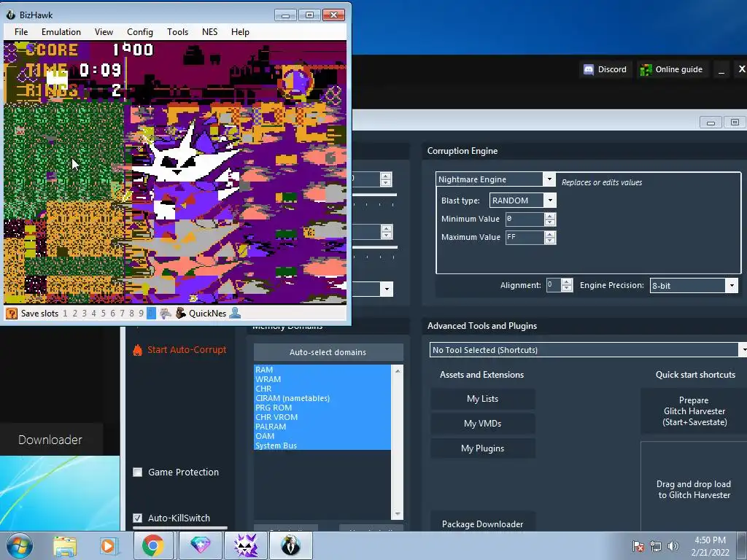Click the Maximum Value FF field
The image size is (747, 560).
pos(525,237)
